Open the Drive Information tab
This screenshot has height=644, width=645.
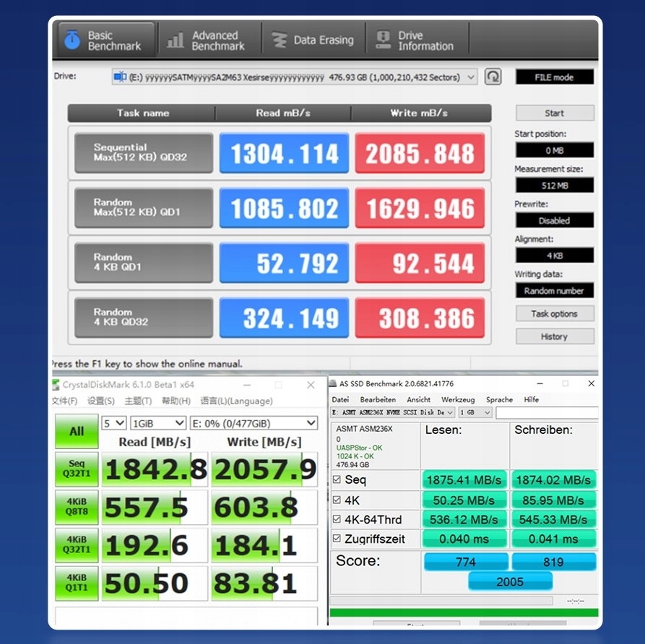417,40
